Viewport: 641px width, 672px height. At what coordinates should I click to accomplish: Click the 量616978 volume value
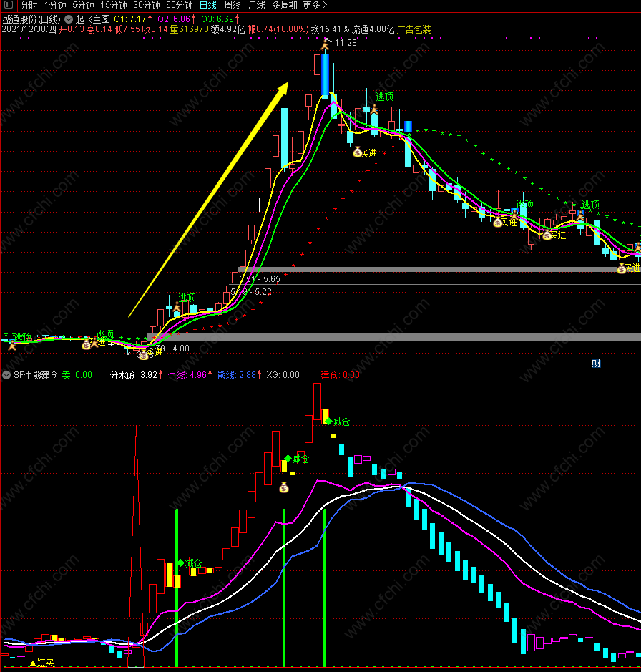[x=189, y=29]
